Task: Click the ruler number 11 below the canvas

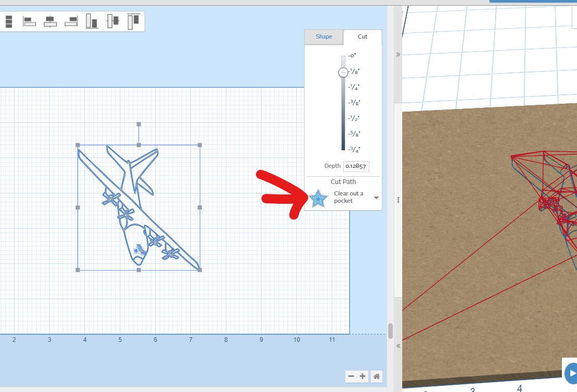Action: pos(332,340)
